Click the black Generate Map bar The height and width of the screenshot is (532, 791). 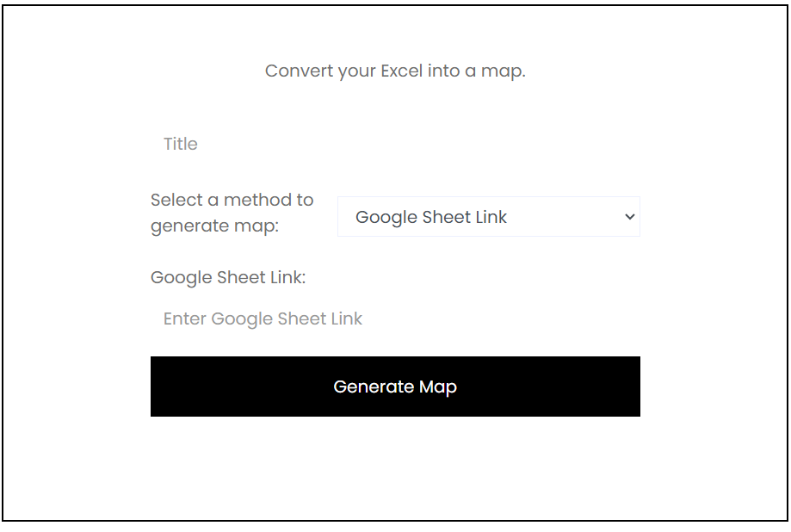click(x=395, y=387)
